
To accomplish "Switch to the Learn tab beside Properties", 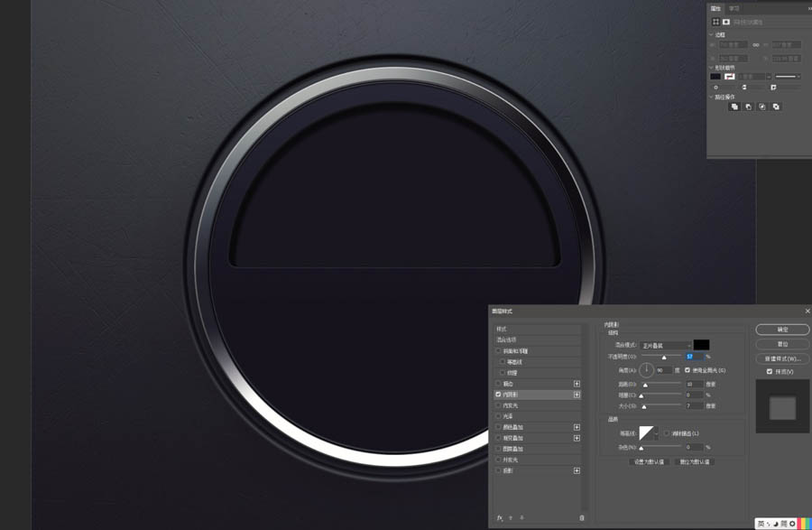I will point(734,8).
